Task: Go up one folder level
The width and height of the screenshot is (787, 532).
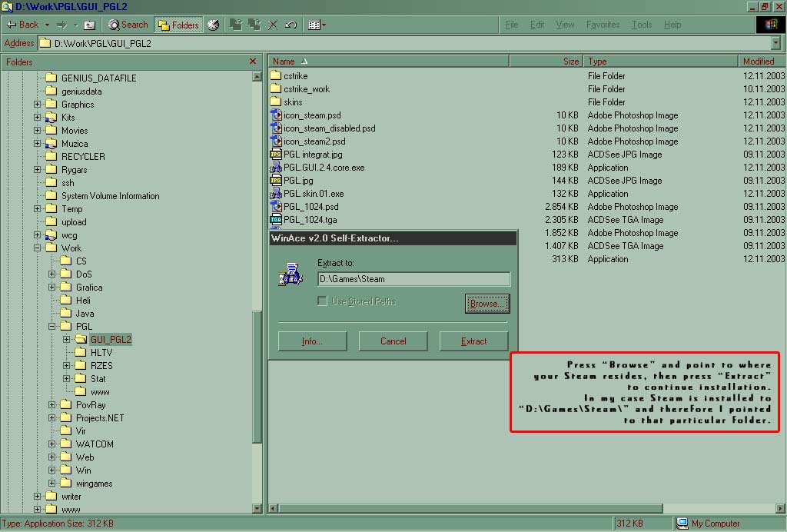Action: (x=89, y=25)
